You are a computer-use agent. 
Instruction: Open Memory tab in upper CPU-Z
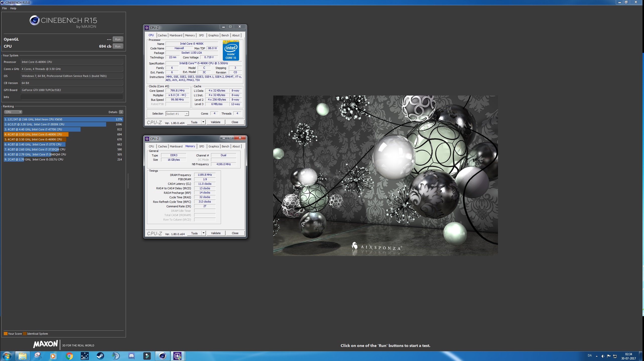[190, 35]
